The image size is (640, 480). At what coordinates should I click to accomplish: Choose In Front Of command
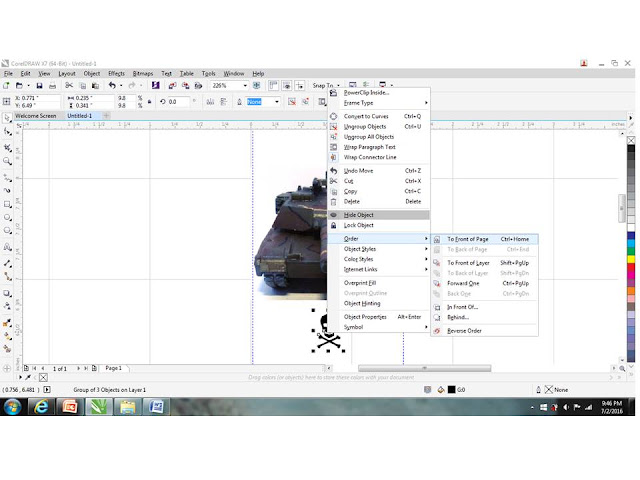tap(484, 307)
